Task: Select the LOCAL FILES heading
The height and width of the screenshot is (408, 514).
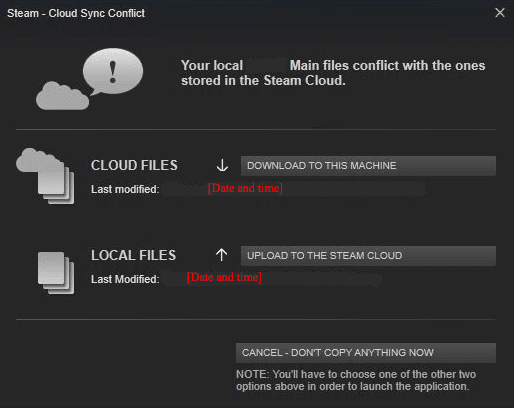Action: (133, 255)
